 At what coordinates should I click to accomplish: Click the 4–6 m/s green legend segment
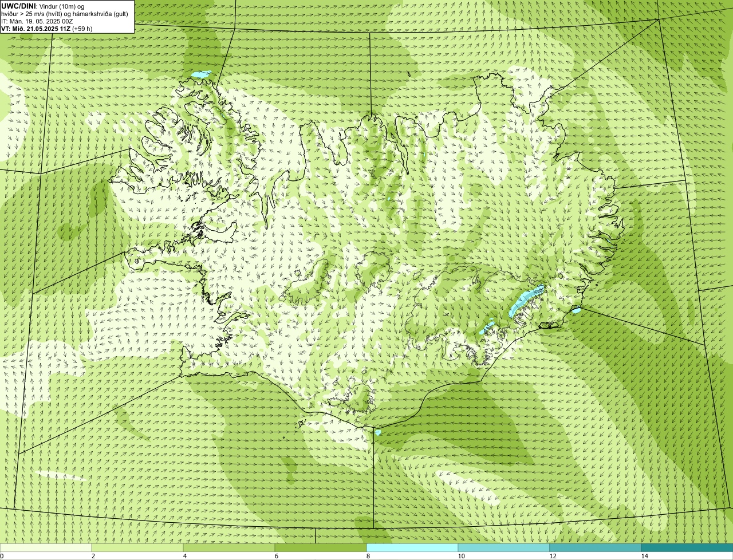pos(229,547)
